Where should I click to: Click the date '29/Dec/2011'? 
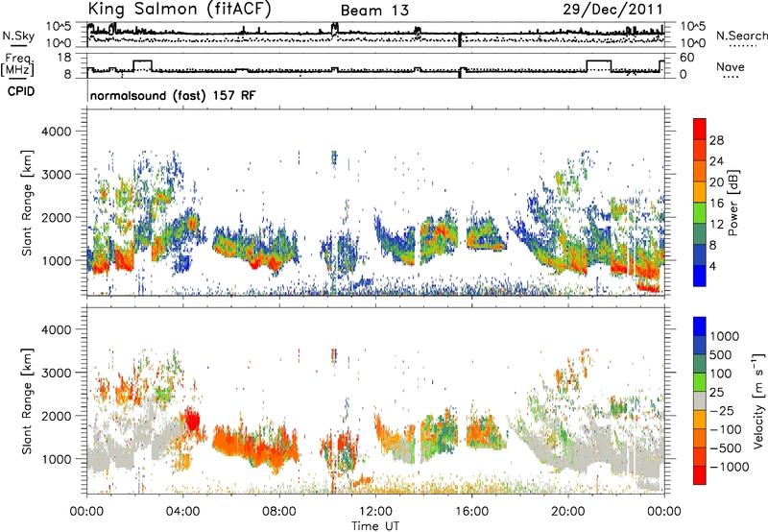612,9
